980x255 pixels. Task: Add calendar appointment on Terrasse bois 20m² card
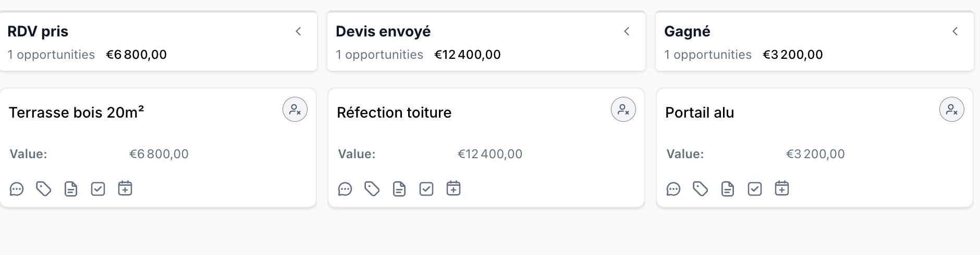click(125, 188)
